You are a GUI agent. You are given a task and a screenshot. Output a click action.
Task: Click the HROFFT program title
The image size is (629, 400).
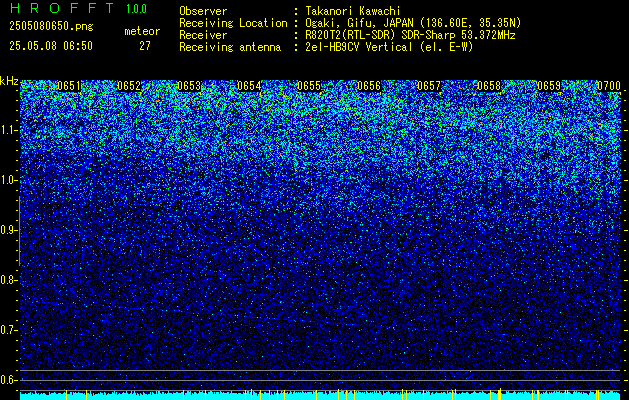(x=63, y=8)
